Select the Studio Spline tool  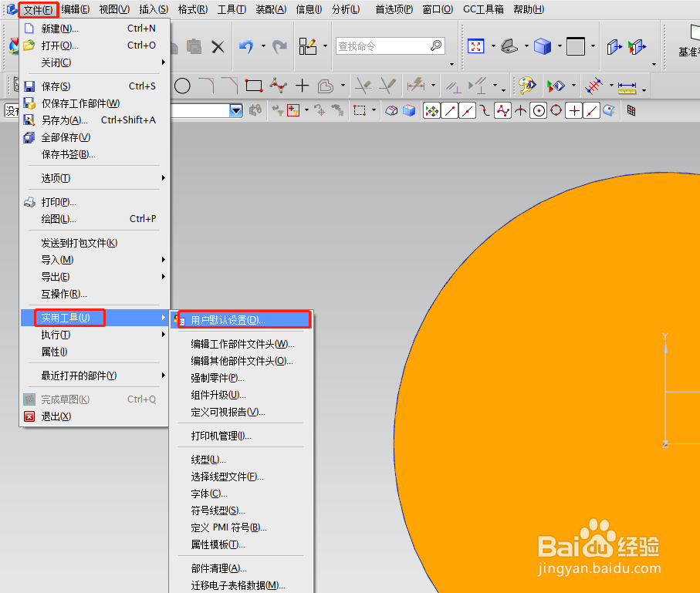[x=279, y=86]
